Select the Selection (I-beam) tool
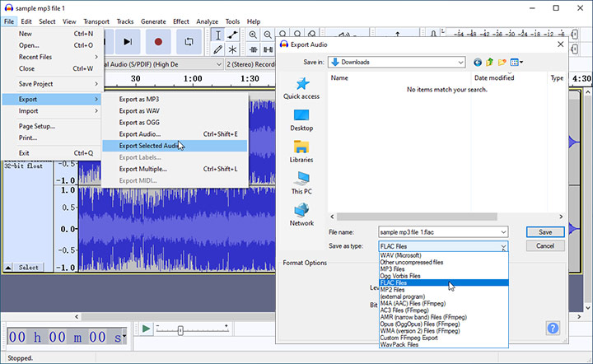This screenshot has width=593, height=364. pos(217,35)
